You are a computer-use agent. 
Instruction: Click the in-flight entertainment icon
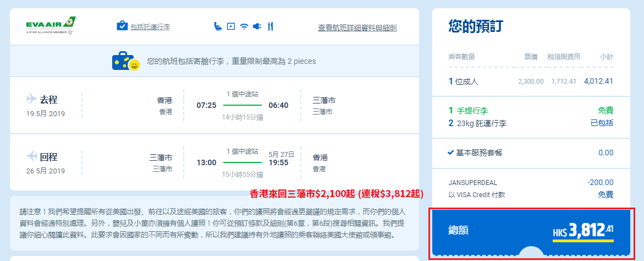[231, 27]
